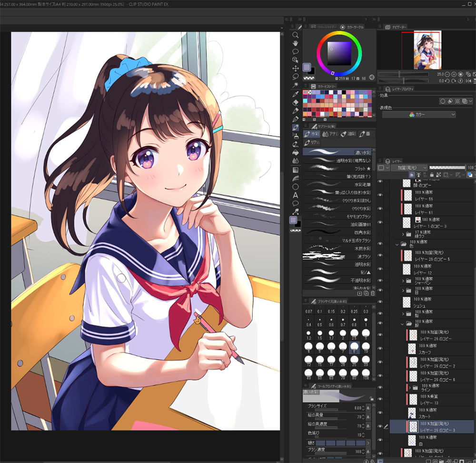
Task: Toggle visibility of スカート layer
Action: pos(380,413)
